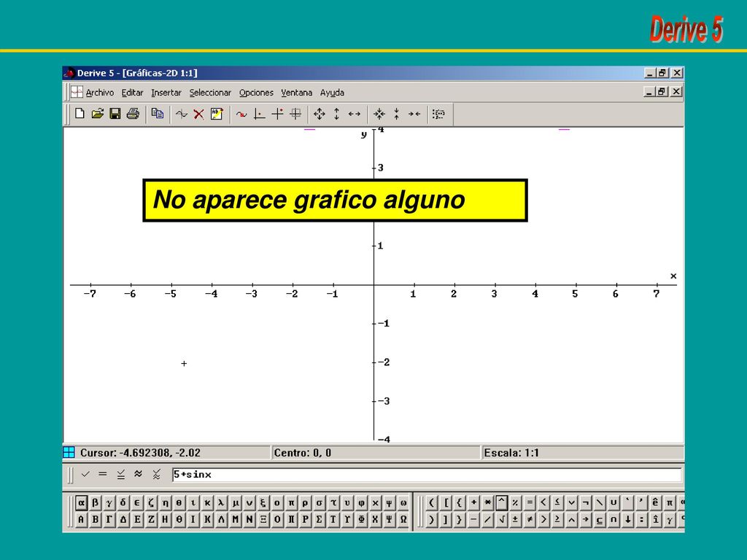Image resolution: width=747 pixels, height=560 pixels.
Task: Insert lowercase omega ω symbol
Action: tap(403, 502)
